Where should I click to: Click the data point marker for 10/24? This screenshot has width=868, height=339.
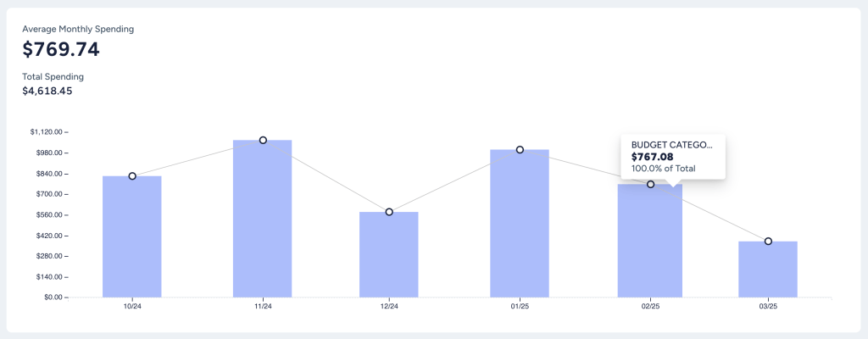click(132, 176)
